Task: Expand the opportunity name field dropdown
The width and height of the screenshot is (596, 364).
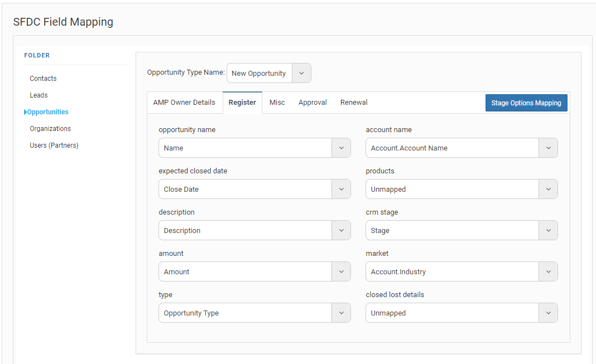Action: (341, 148)
